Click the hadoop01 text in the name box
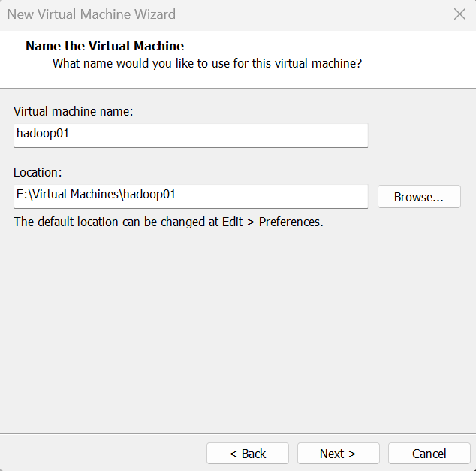The width and height of the screenshot is (476, 471). tap(43, 133)
